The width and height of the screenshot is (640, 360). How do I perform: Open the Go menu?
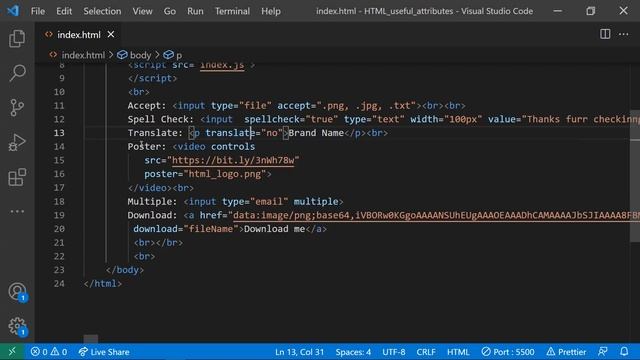pyautogui.click(x=169, y=11)
